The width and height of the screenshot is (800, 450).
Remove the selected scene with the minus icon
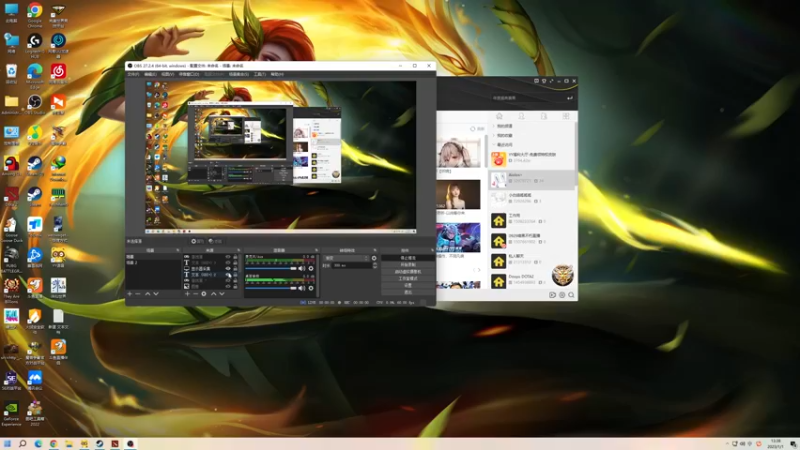pyautogui.click(x=138, y=294)
